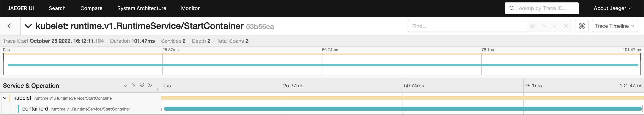This screenshot has width=644, height=115.
Task: Click the Expand All double-chevron icon
Action: click(142, 86)
